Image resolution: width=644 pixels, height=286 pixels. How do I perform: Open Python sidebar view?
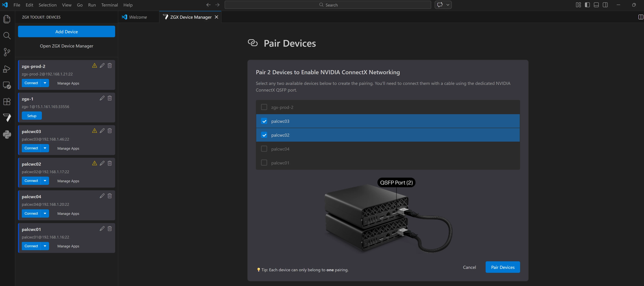pyautogui.click(x=7, y=134)
